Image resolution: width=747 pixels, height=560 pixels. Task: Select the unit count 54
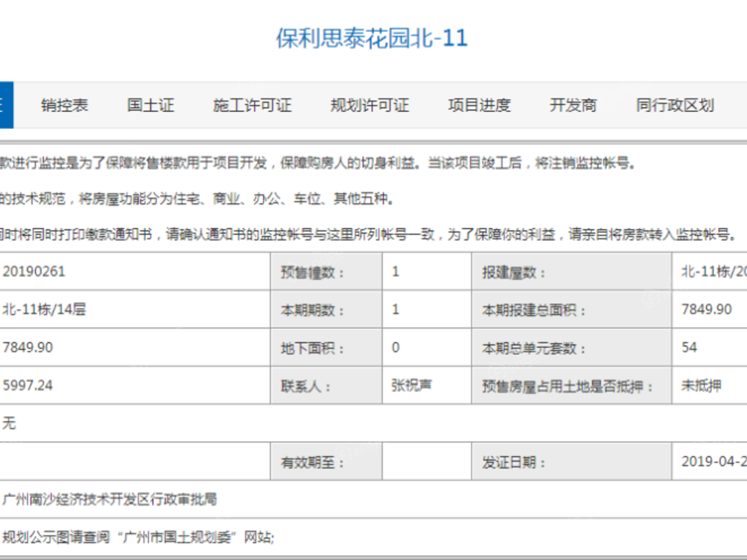pyautogui.click(x=689, y=347)
